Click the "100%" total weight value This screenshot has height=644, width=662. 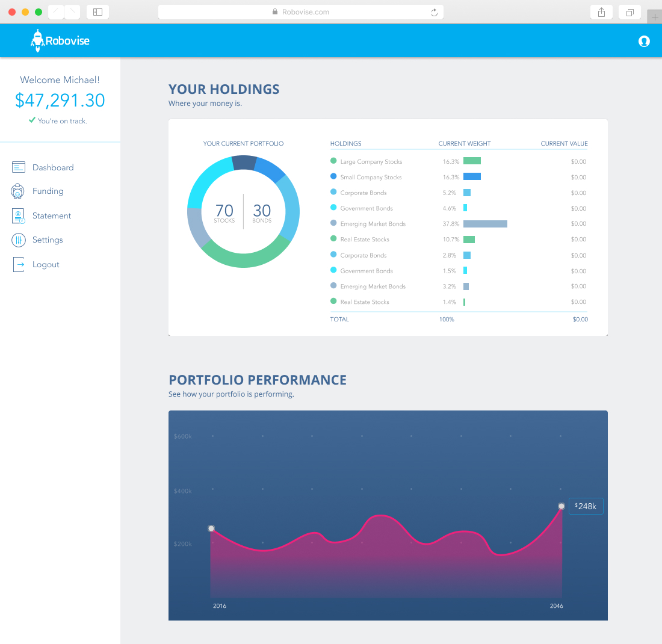coord(447,319)
